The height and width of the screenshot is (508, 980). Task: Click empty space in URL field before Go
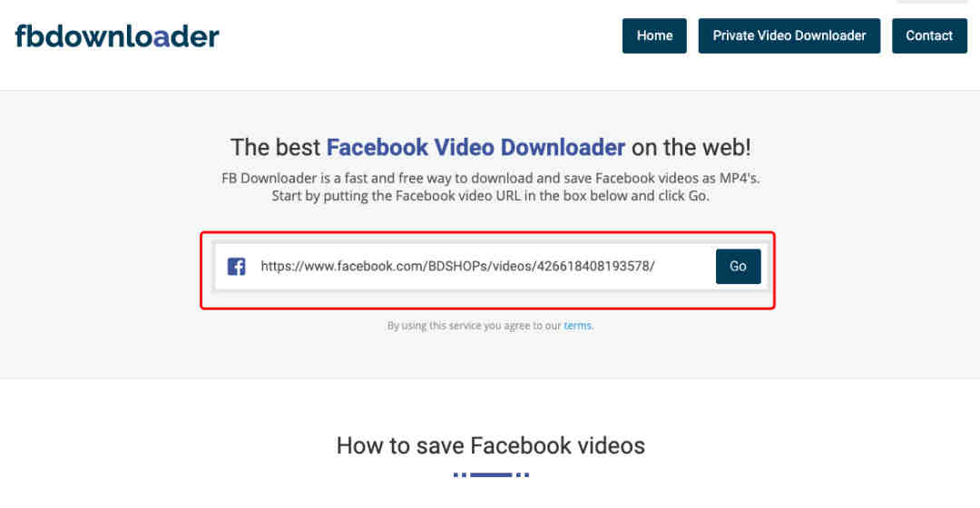(685, 267)
